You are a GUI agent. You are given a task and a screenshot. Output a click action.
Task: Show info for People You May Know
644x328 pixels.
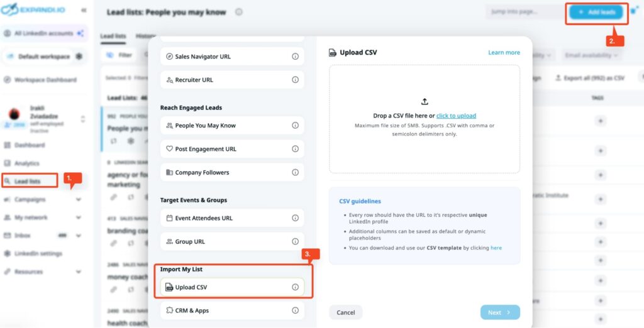295,126
